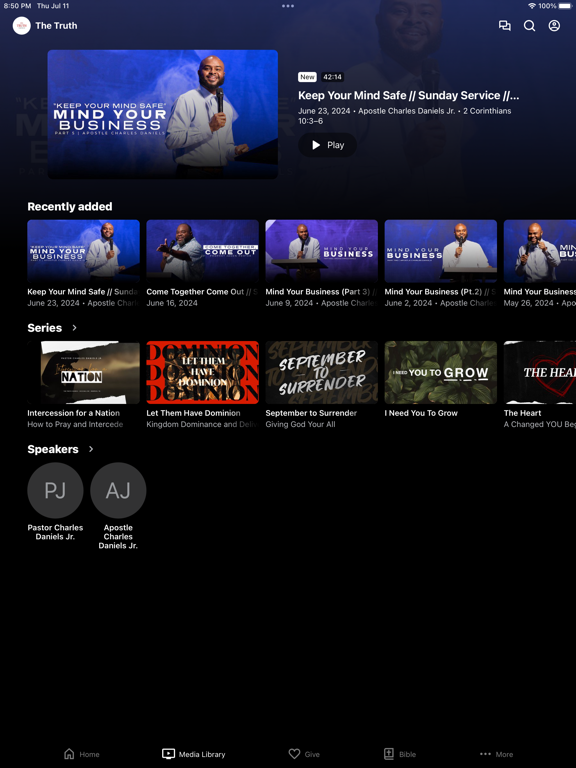Tap the Speakers section heading
Viewport: 576px width, 768px height.
point(53,449)
